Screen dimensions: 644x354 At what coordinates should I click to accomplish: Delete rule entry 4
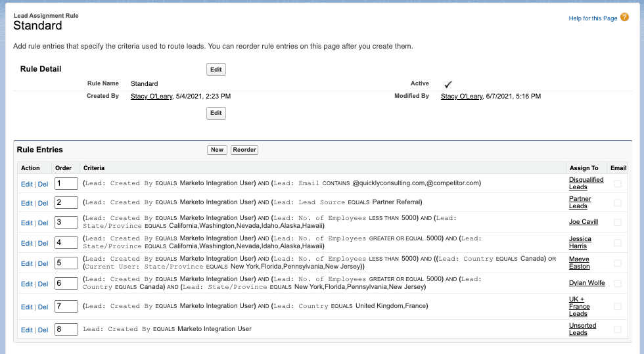pos(43,243)
